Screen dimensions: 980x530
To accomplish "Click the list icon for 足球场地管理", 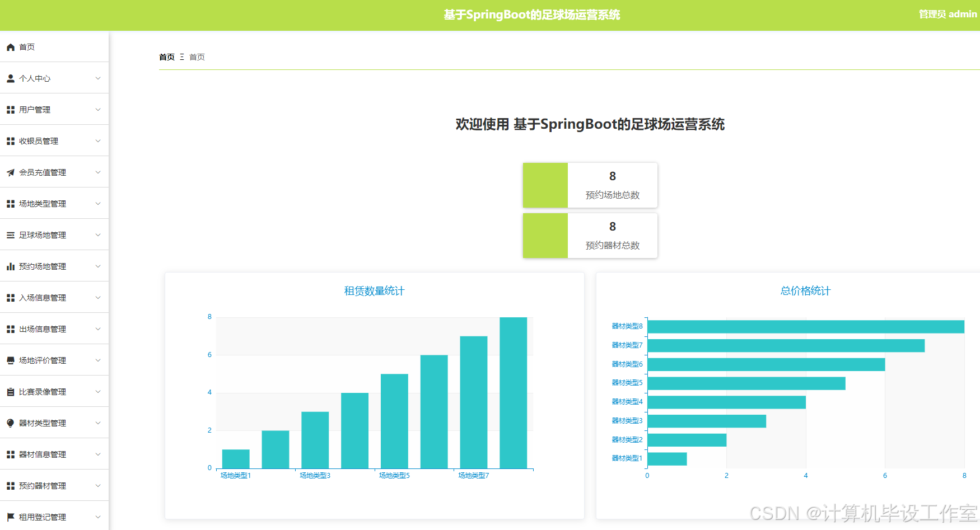I will (x=11, y=236).
